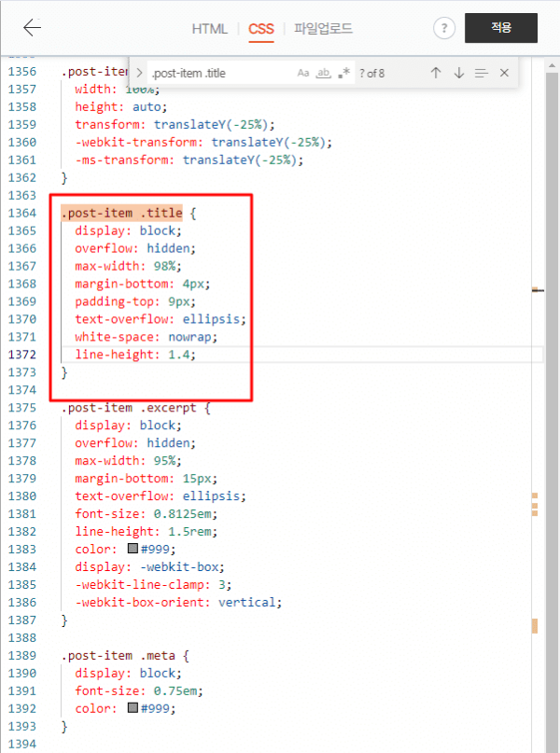Toggle find in selection icon
Viewport: 560px width, 753px height.
482,73
